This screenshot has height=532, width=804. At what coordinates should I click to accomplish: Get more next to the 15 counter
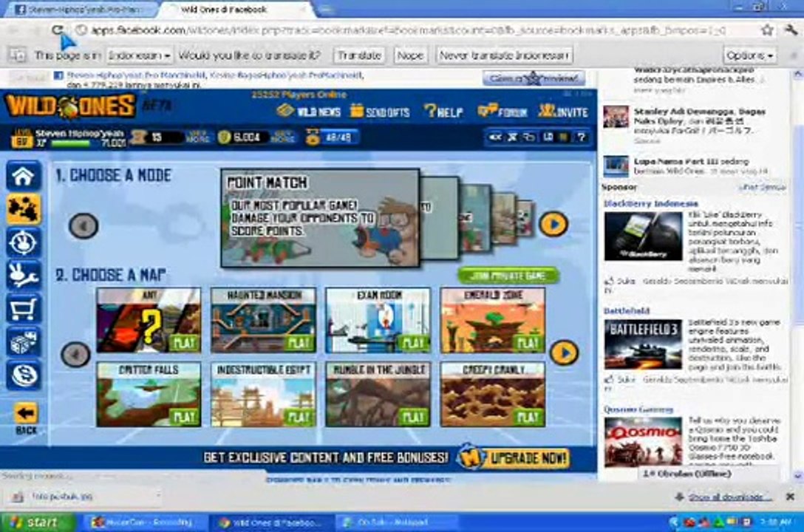(197, 137)
